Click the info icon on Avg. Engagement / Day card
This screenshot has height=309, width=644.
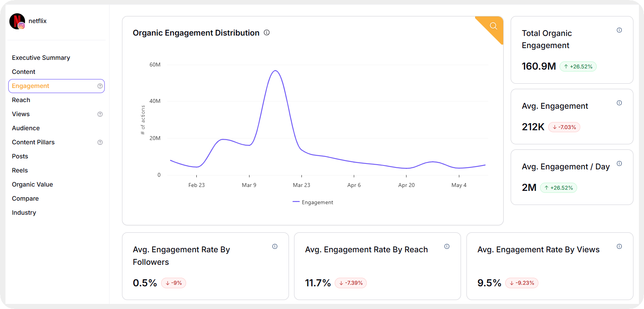pos(619,163)
